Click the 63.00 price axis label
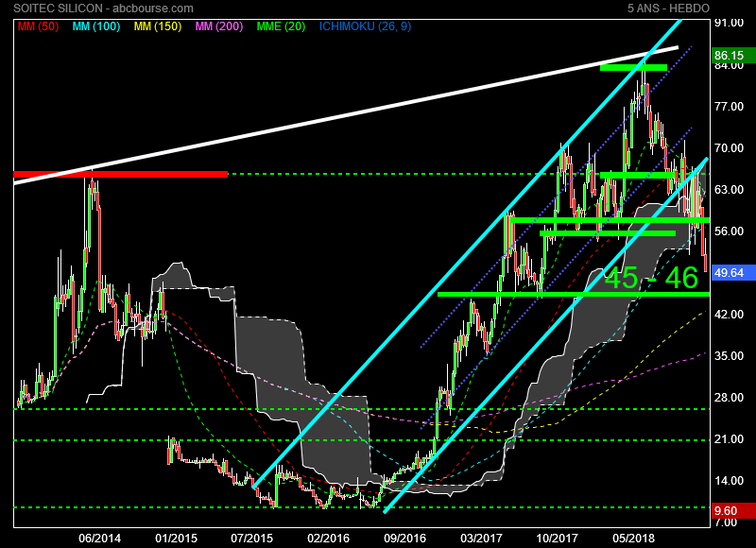The image size is (756, 548). [x=729, y=189]
